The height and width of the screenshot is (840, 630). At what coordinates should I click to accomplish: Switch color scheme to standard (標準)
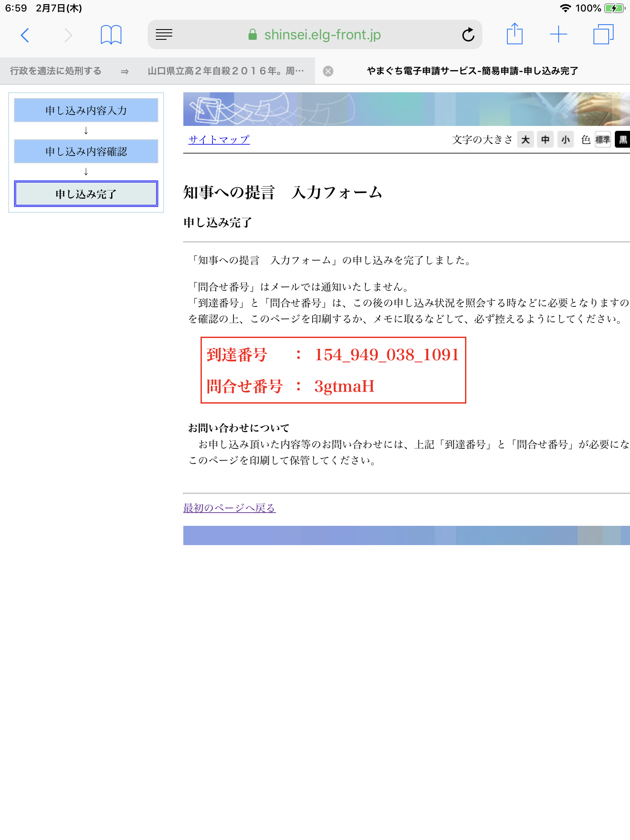603,140
